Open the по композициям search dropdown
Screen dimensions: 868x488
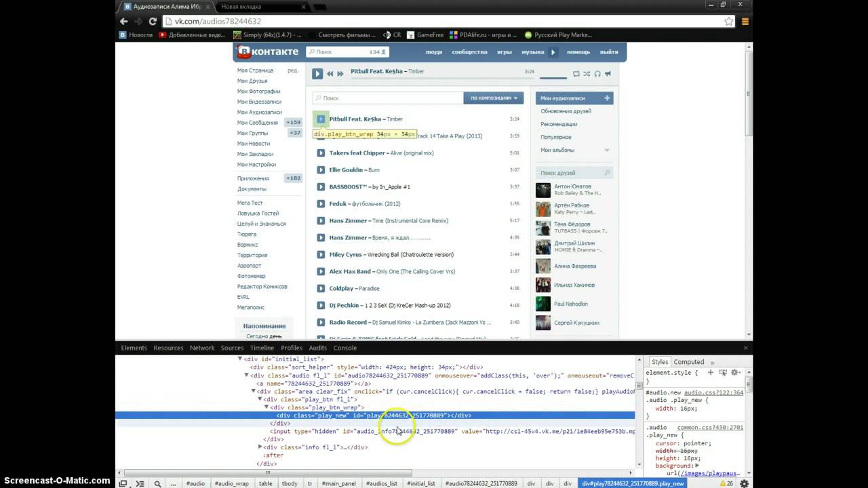(x=494, y=98)
